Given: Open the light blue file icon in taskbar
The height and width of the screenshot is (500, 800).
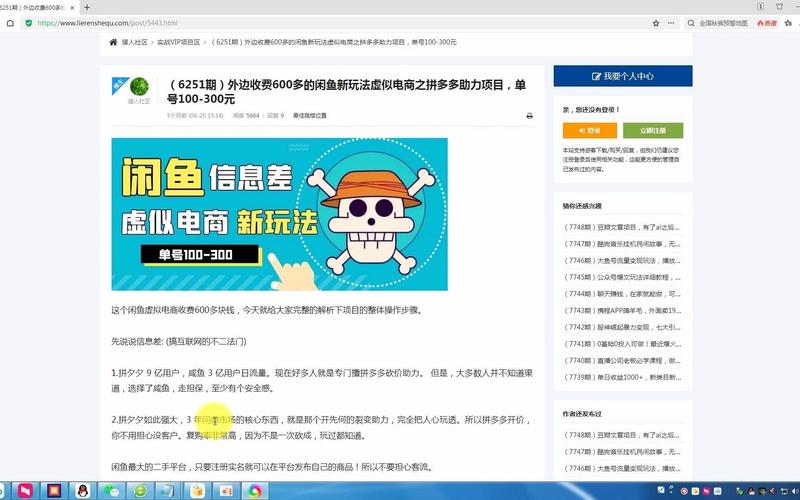Looking at the screenshot, I should (x=168, y=491).
